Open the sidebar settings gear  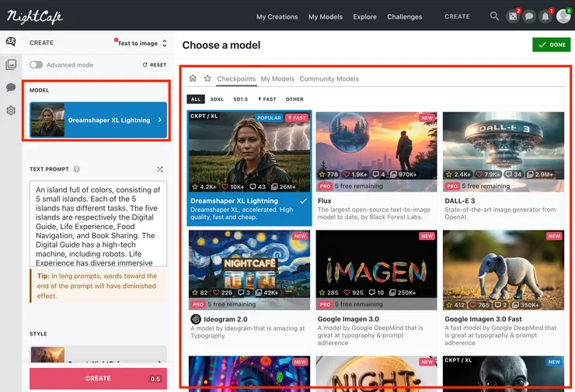click(11, 110)
